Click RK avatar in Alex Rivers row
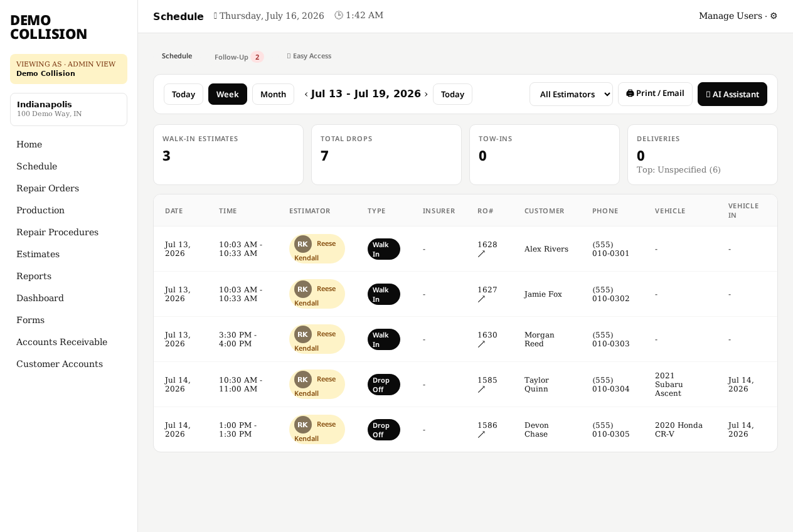793x532 pixels. [x=303, y=244]
